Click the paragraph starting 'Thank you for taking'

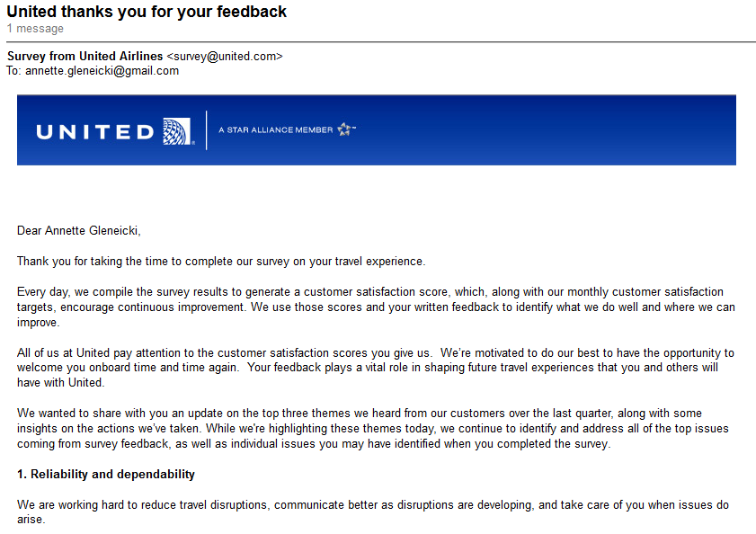coord(221,262)
